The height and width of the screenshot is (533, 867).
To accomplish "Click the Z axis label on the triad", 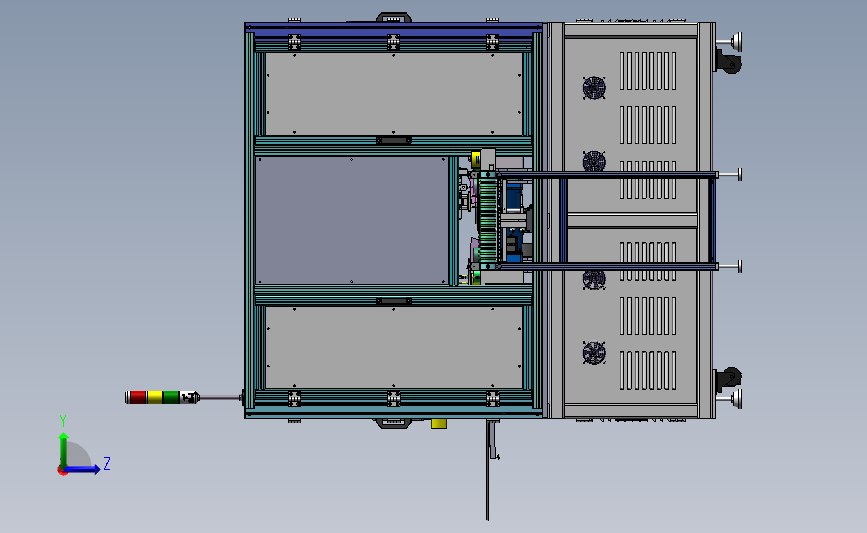I will 107,463.
